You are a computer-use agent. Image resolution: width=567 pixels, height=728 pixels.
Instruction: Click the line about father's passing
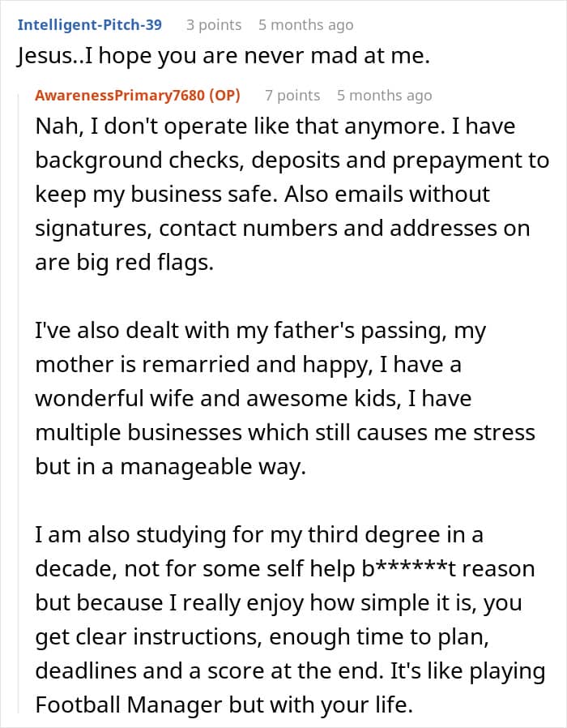tap(260, 331)
